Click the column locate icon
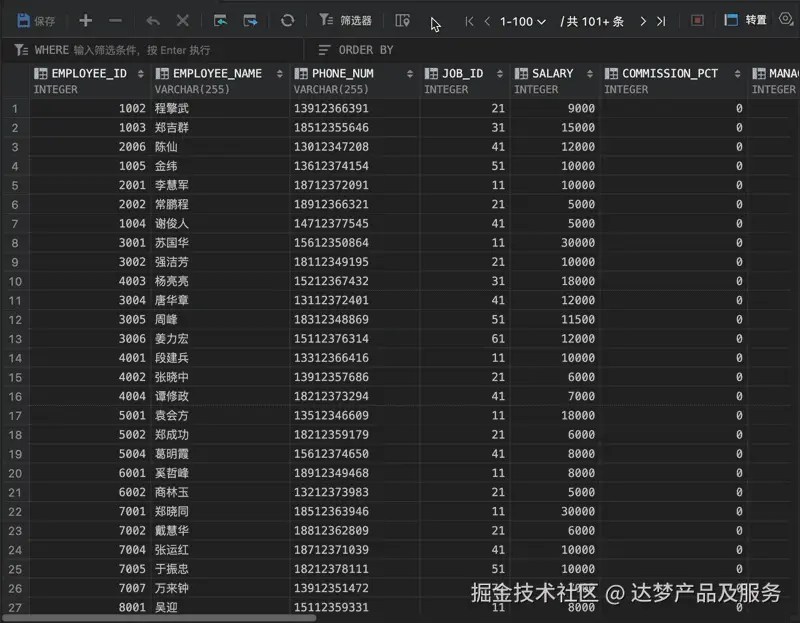Screen dimensions: 800x623 click(x=402, y=20)
